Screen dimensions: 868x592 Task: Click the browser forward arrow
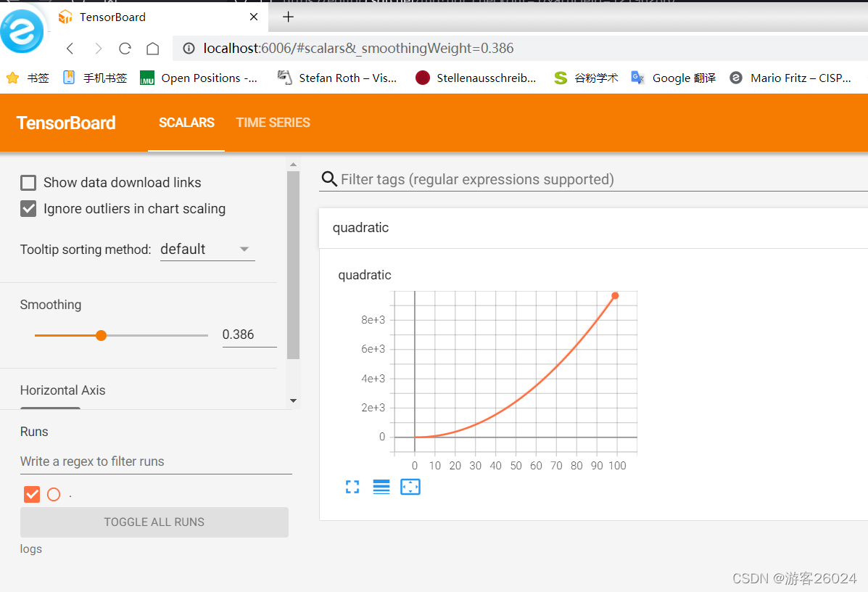[x=98, y=49]
